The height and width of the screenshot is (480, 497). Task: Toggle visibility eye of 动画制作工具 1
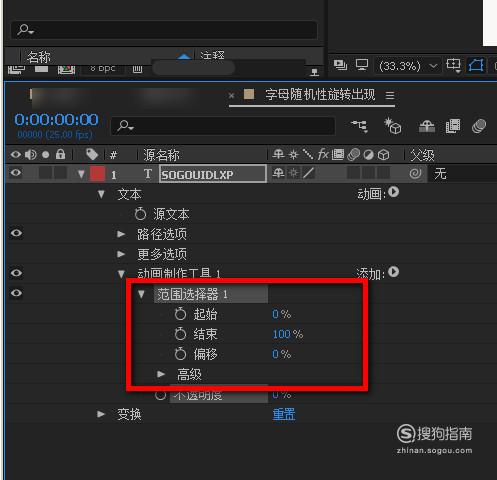pos(16,273)
